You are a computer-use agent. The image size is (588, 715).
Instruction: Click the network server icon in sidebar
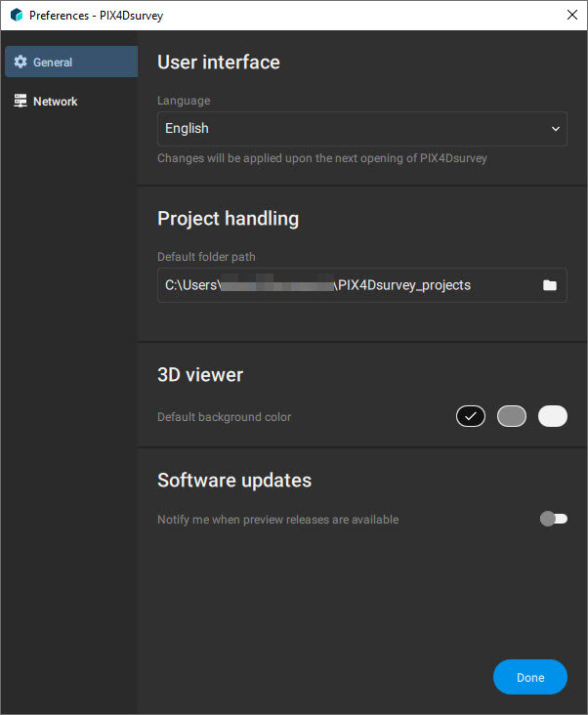[21, 101]
